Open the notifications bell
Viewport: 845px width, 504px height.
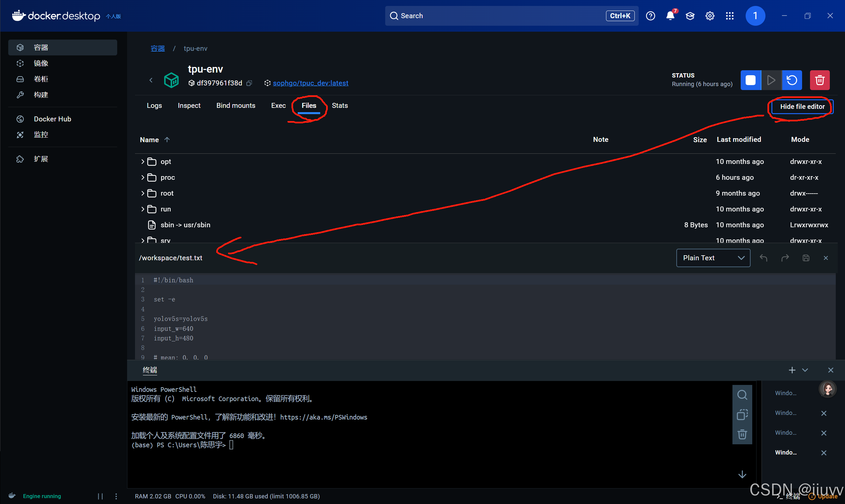pyautogui.click(x=670, y=16)
